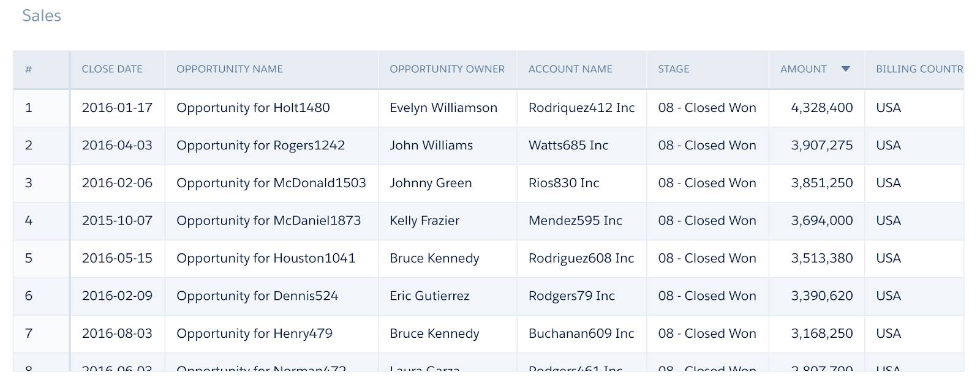Select the amount 3,851,250 cell

pos(816,184)
